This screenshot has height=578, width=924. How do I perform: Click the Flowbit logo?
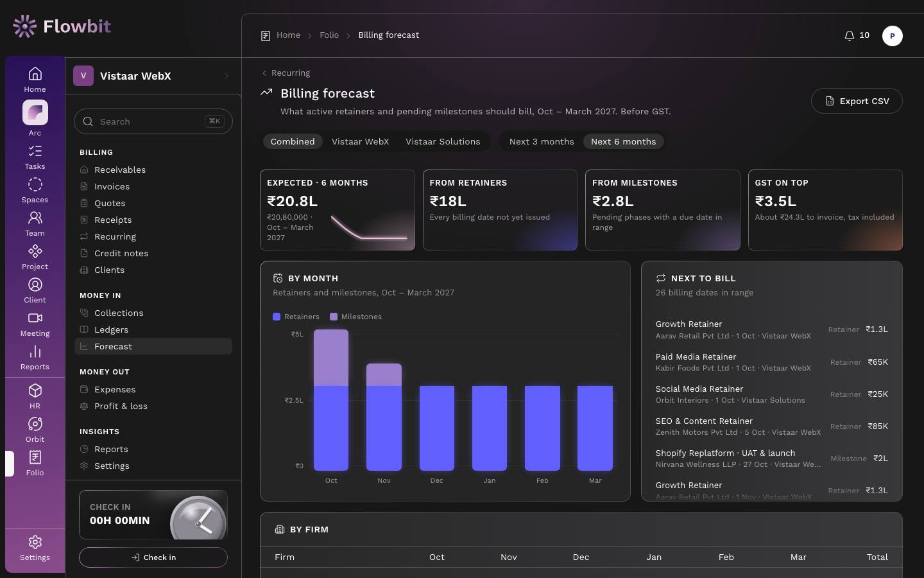click(62, 26)
